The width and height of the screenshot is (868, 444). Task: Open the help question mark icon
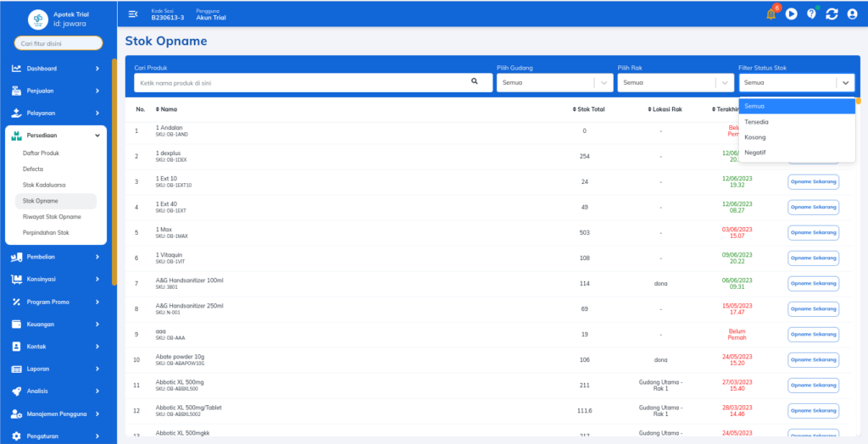(811, 14)
